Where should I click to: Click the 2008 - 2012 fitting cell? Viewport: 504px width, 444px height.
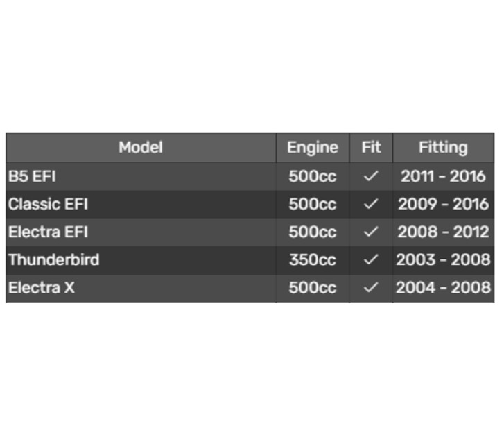coord(443,232)
